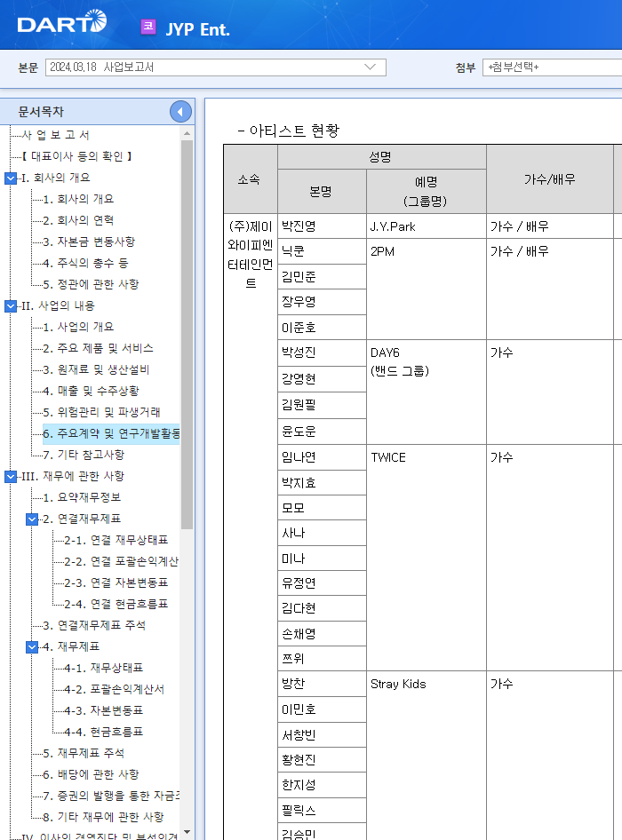Open 2. 회사의 연혁
This screenshot has width=622, height=840.
coord(78,220)
